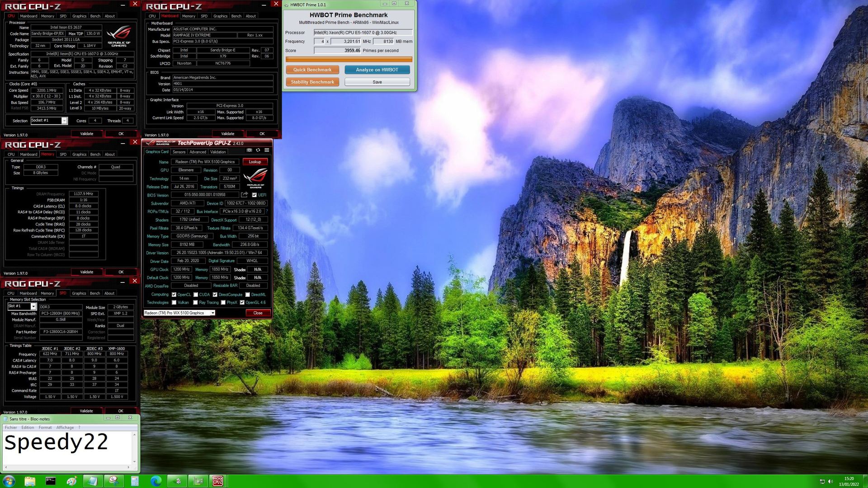Open the About tab in the Mainboard window

point(250,16)
